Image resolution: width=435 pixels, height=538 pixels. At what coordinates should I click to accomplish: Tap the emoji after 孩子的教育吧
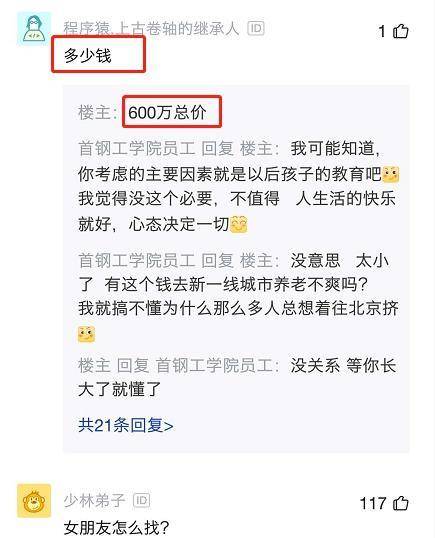390,174
